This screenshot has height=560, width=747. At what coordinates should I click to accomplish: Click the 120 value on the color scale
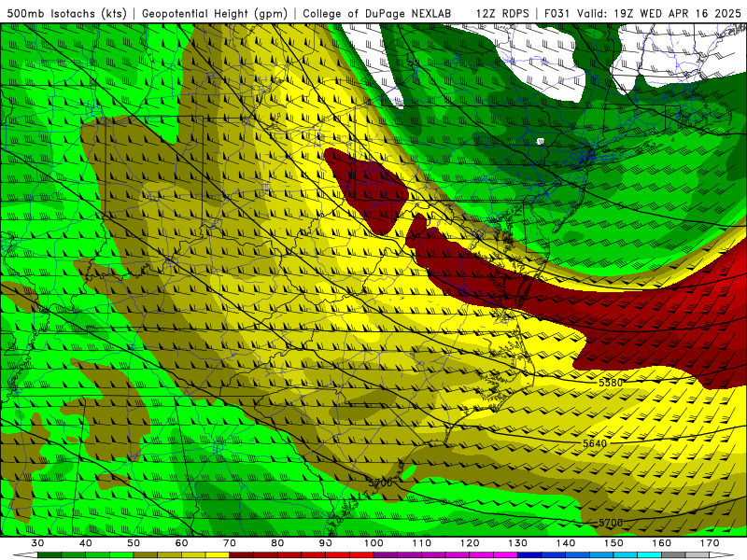click(x=470, y=543)
